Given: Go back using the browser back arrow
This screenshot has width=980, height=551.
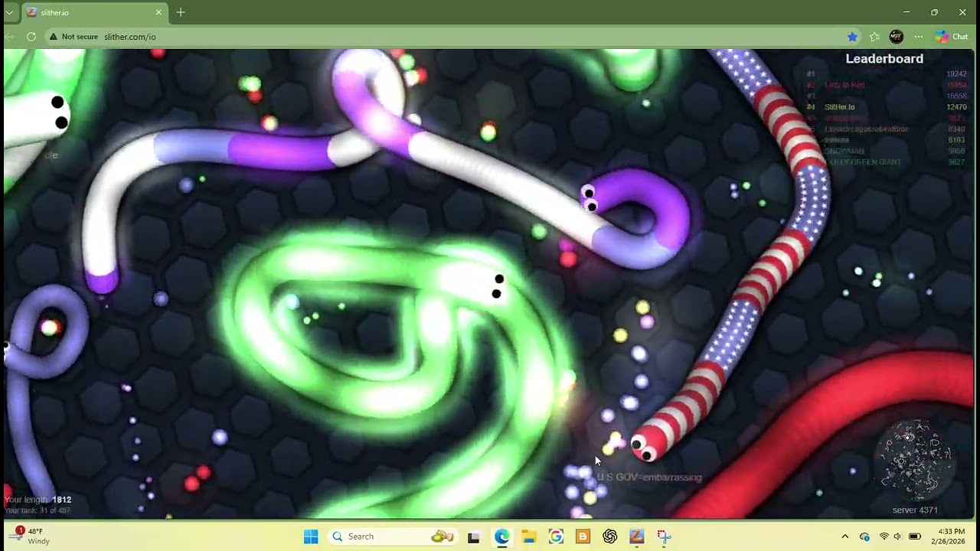Looking at the screenshot, I should point(9,37).
